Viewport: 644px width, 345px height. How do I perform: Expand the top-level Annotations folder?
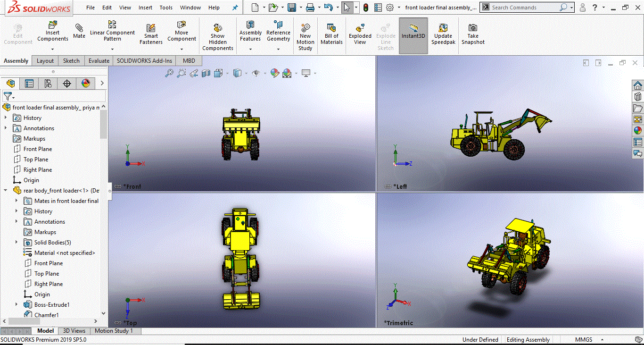[6, 128]
